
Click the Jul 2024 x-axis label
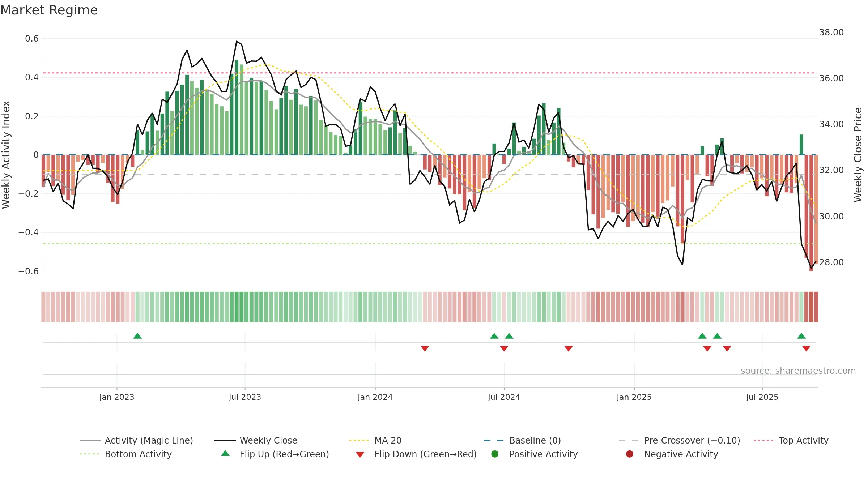[x=504, y=397]
